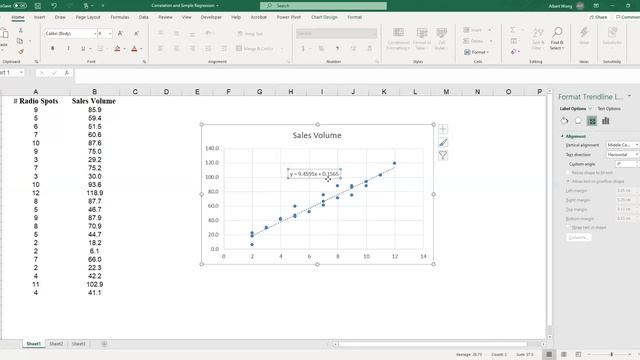Click the zoom slider handle
The height and width of the screenshot is (360, 640).
611,354
